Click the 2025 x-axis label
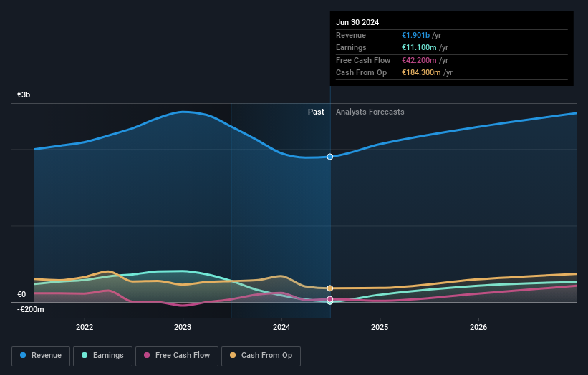Viewport: 588px width, 375px height. tap(380, 327)
